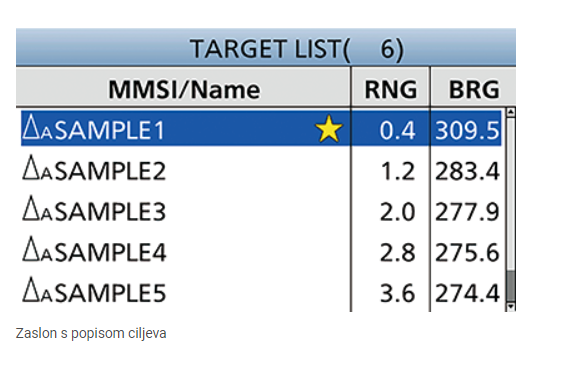562x376 pixels.
Task: Click the TARGET LIST title bar
Action: pos(266,47)
